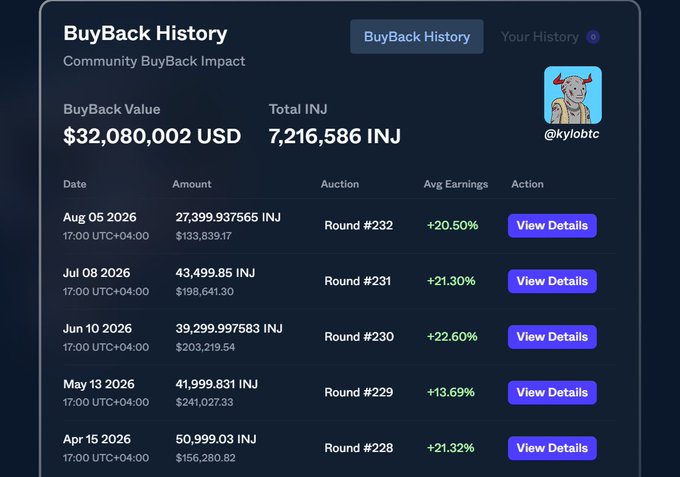Click the May 13 2026 date

99,384
